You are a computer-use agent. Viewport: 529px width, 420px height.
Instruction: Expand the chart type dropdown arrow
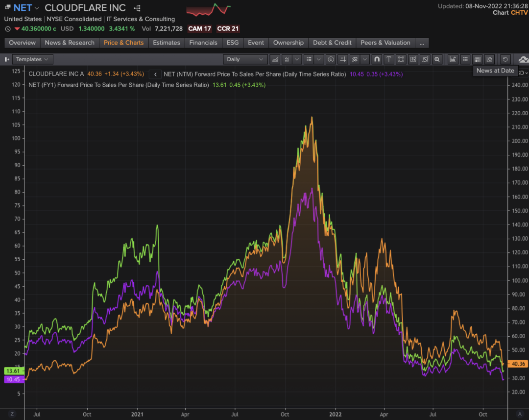pos(297,59)
